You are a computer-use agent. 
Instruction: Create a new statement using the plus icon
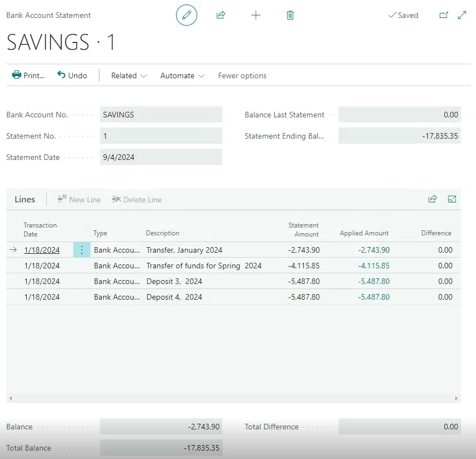pos(255,15)
